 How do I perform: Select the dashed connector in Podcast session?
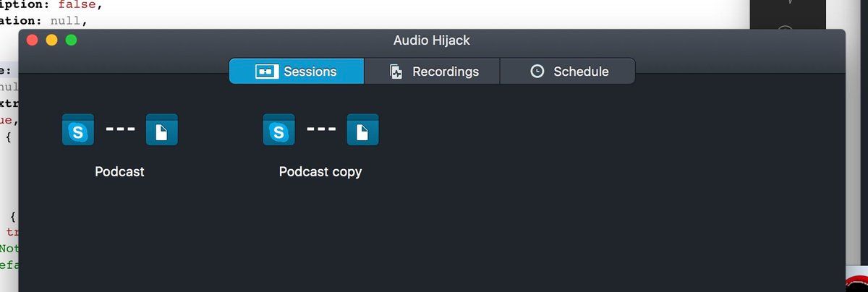pyautogui.click(x=120, y=130)
